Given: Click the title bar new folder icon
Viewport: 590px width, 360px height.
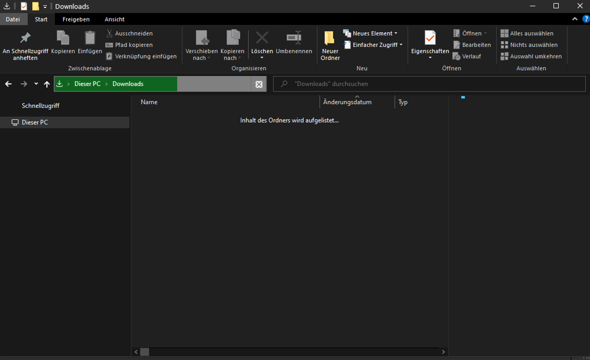Looking at the screenshot, I should pos(35,6).
